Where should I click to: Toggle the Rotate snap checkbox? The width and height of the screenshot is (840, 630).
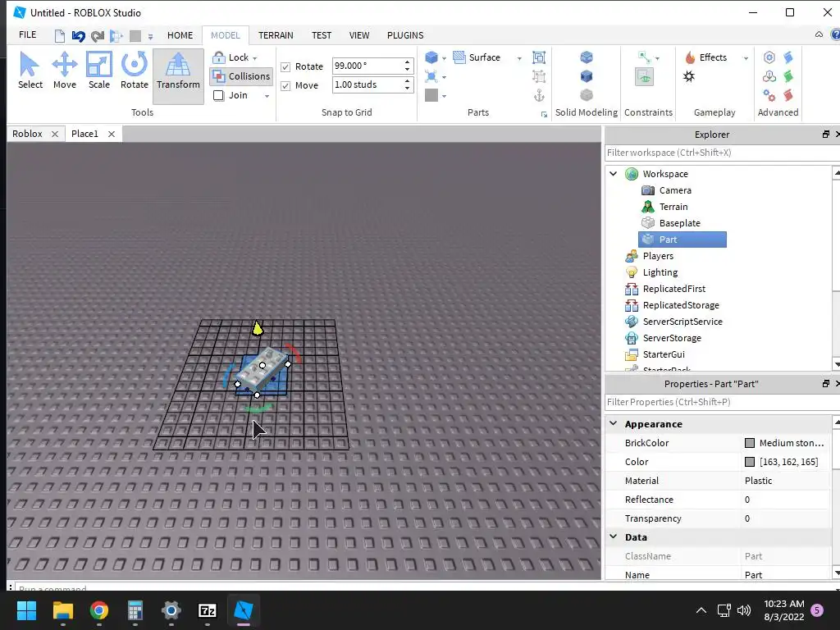click(x=285, y=67)
